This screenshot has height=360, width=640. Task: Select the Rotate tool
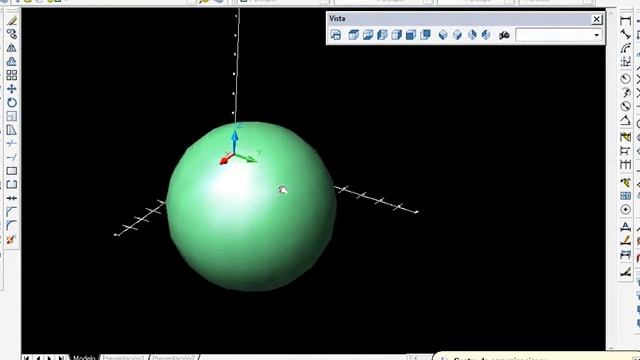[x=11, y=102]
